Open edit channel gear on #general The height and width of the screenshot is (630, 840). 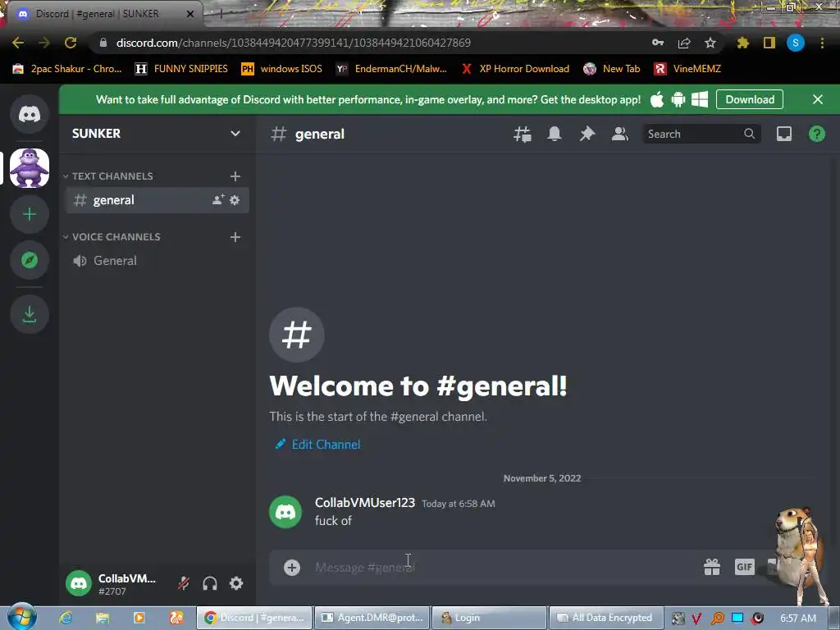[235, 200]
